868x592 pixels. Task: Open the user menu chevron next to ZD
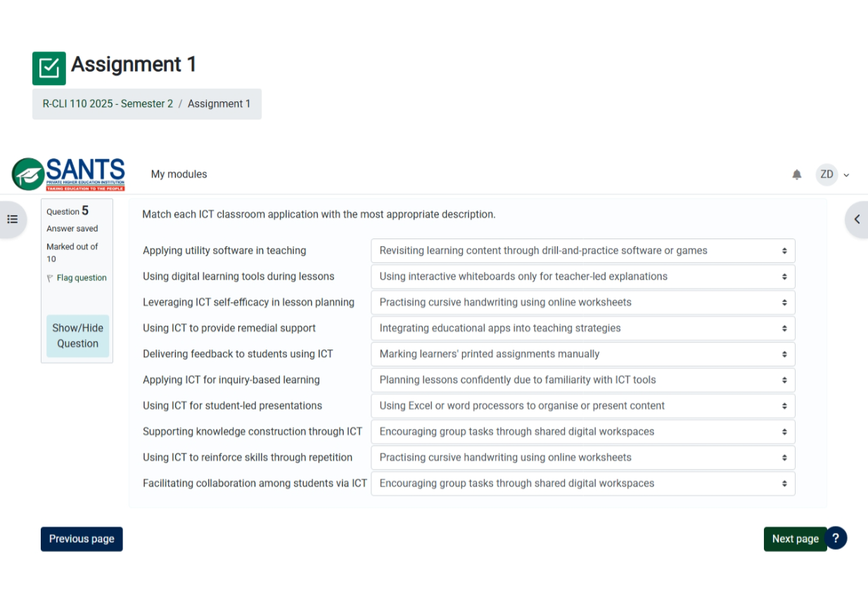point(846,175)
